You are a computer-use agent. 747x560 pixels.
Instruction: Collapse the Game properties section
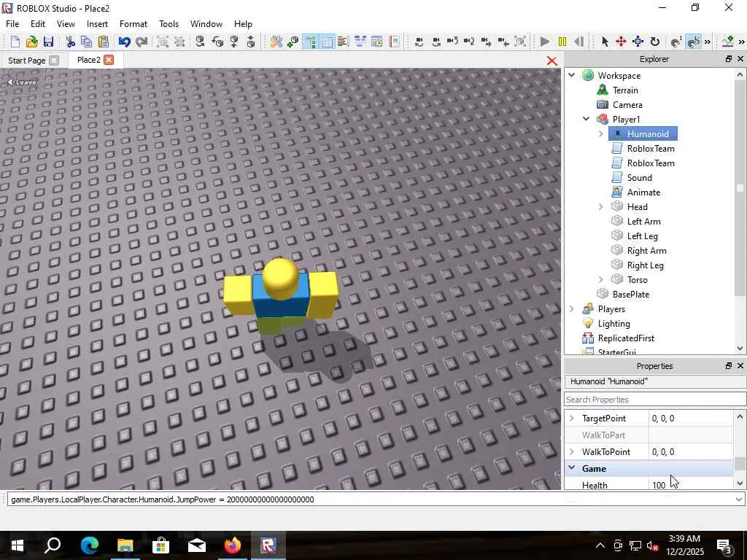click(572, 468)
